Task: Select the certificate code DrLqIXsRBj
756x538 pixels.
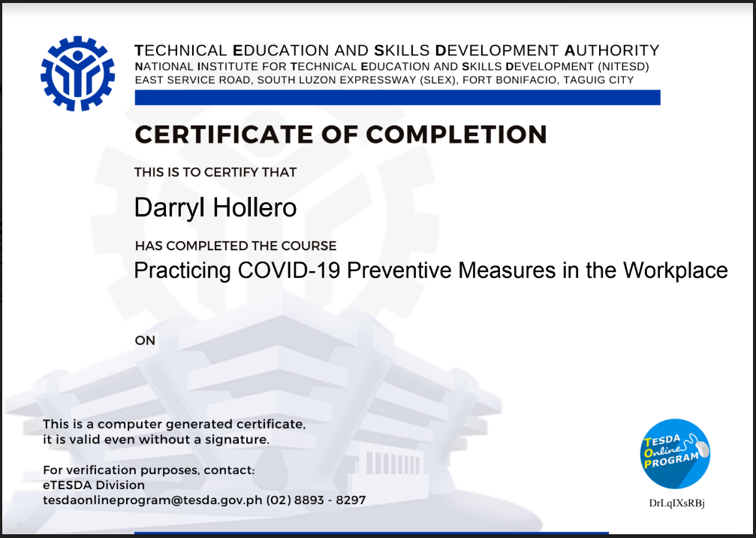Action: [x=676, y=503]
